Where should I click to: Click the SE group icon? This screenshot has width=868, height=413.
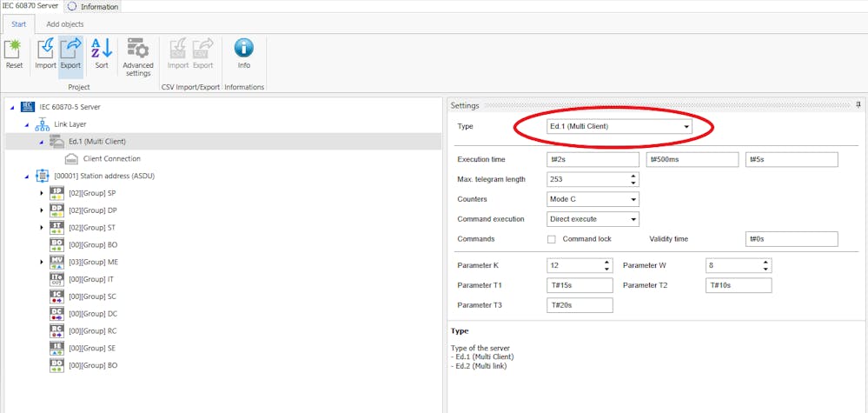pos(56,349)
